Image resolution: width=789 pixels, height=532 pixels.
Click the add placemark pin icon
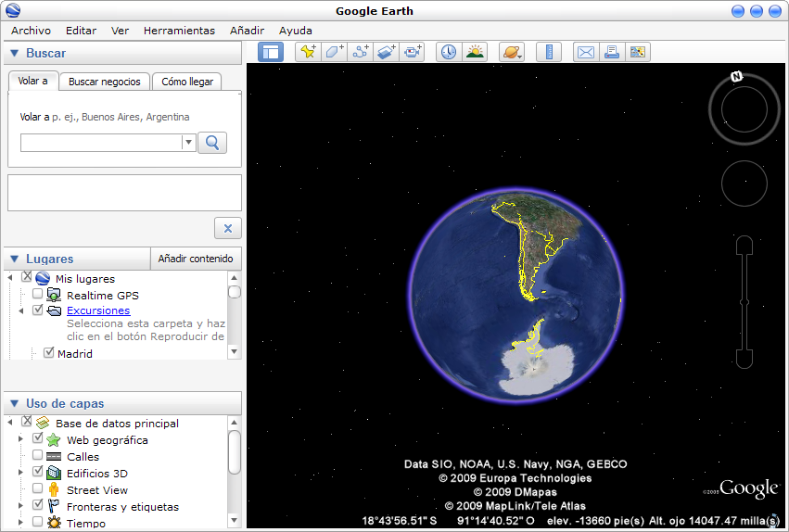(308, 52)
